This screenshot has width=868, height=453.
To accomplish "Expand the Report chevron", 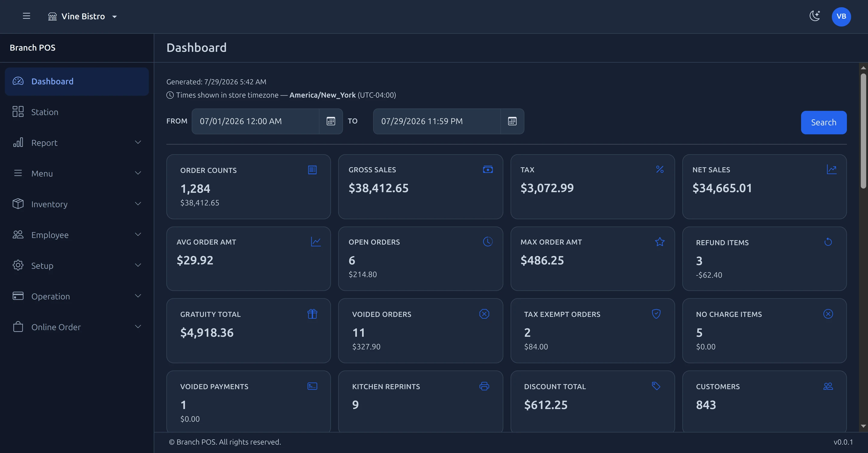I will pos(138,142).
